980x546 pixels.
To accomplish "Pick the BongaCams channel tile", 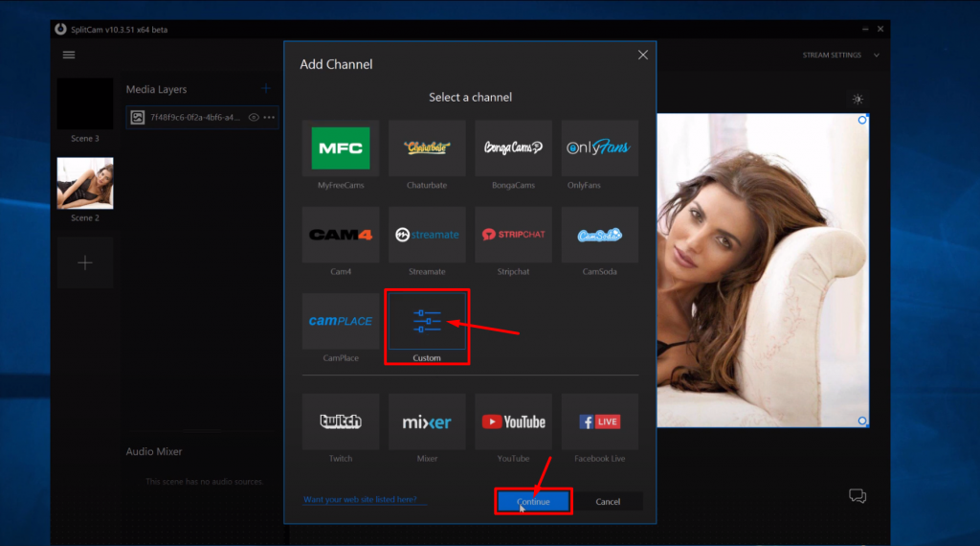I will [x=513, y=148].
